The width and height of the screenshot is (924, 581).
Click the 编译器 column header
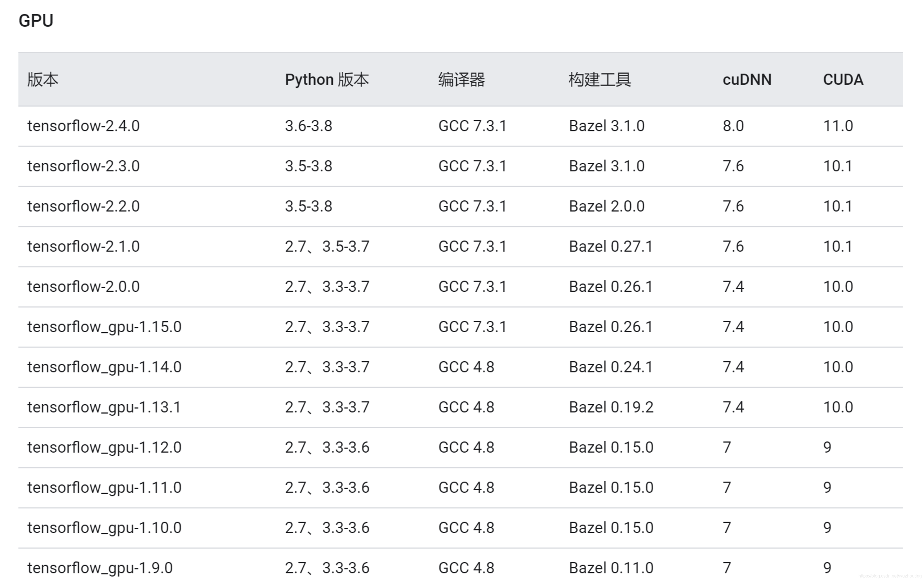tap(461, 80)
